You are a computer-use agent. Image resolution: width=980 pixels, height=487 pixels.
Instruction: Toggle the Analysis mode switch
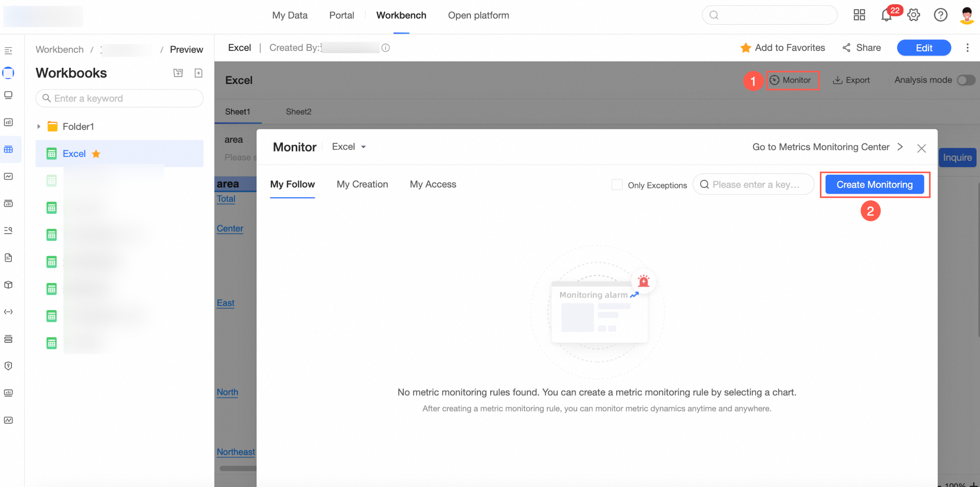(966, 80)
